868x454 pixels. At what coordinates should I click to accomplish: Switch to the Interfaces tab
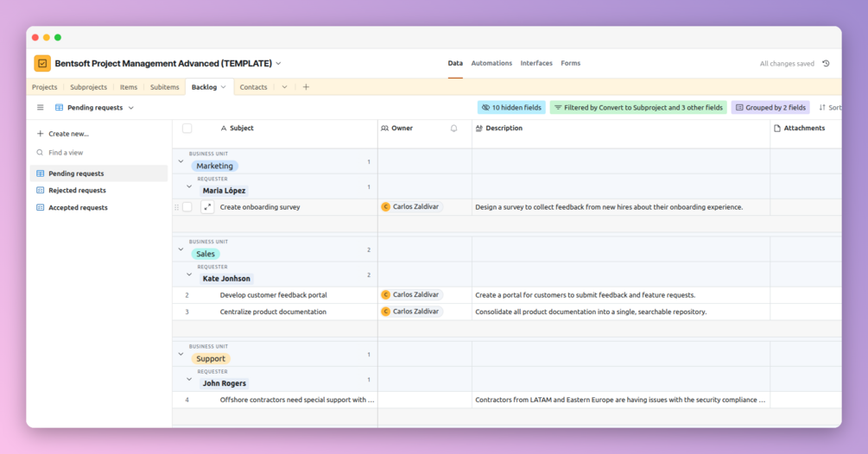click(x=536, y=63)
